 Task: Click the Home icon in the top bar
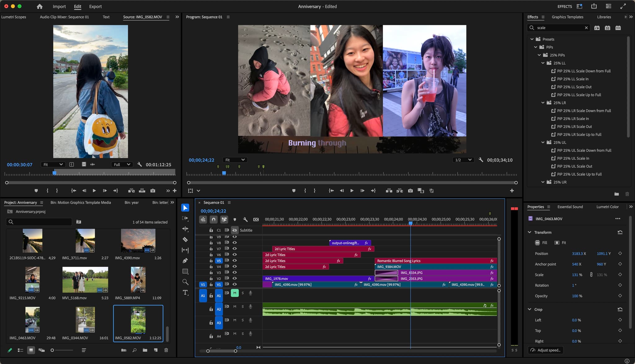point(39,6)
